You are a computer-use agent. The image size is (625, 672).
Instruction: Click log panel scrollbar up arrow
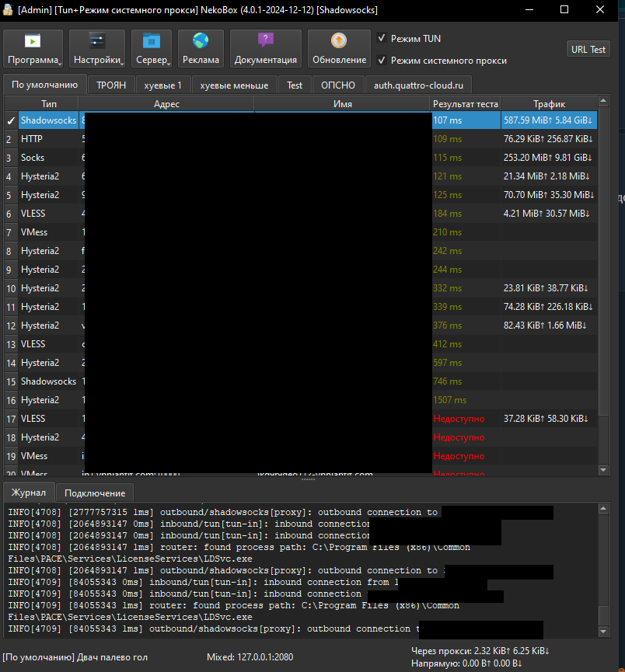[x=603, y=509]
